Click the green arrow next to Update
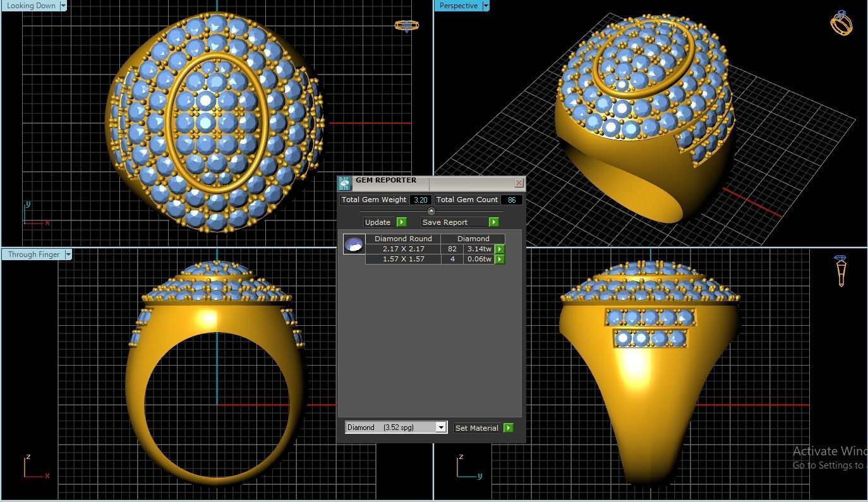 coord(401,222)
